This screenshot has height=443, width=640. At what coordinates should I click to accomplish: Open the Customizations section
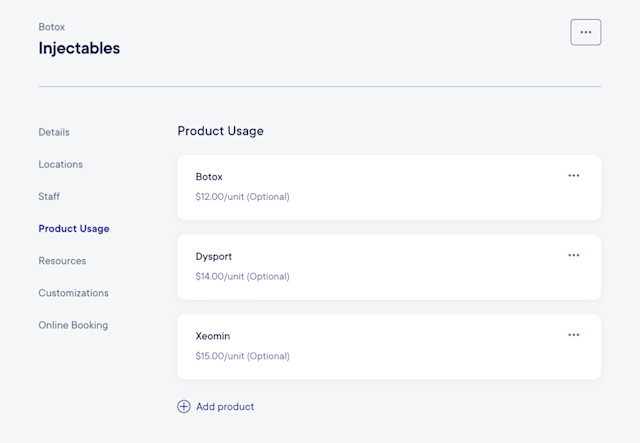(73, 293)
